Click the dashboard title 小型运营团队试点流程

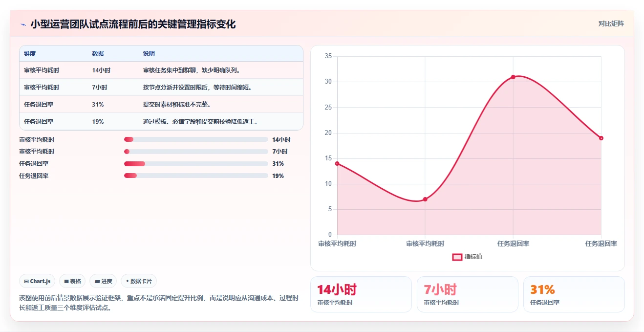click(133, 24)
